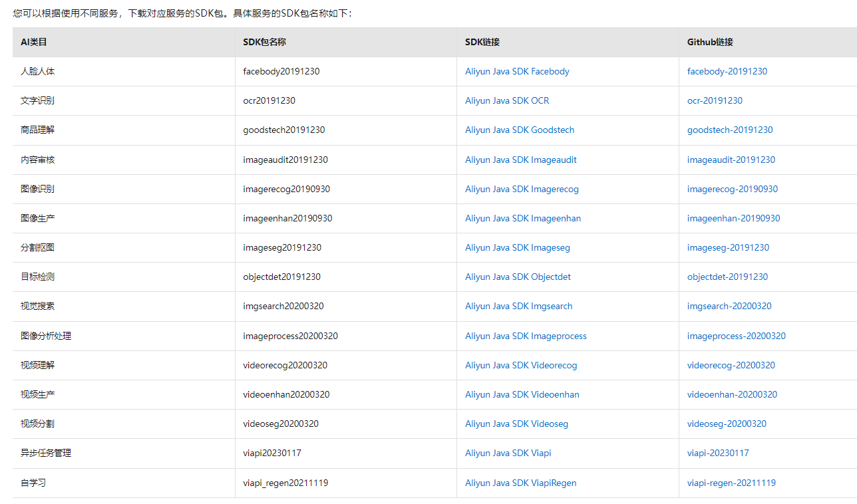Click the facebody20191230 package name cell
Screen dimensions: 857x504
(345, 71)
